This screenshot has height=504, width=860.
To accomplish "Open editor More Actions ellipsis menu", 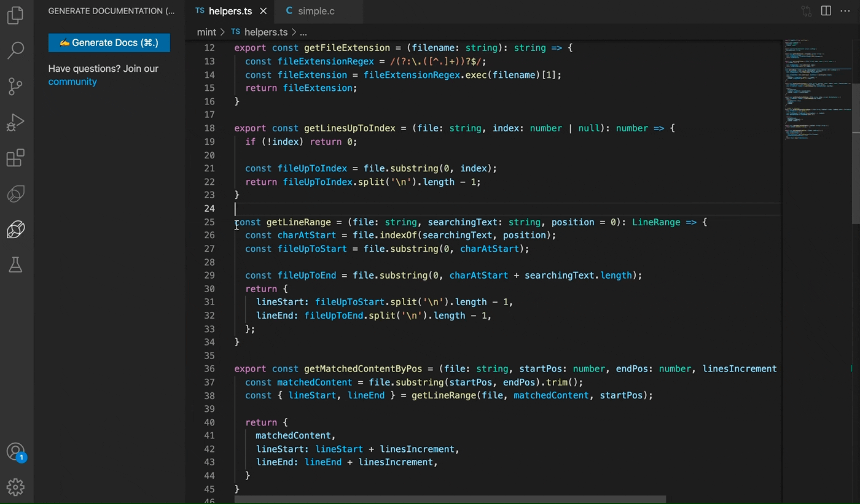I will (x=845, y=11).
